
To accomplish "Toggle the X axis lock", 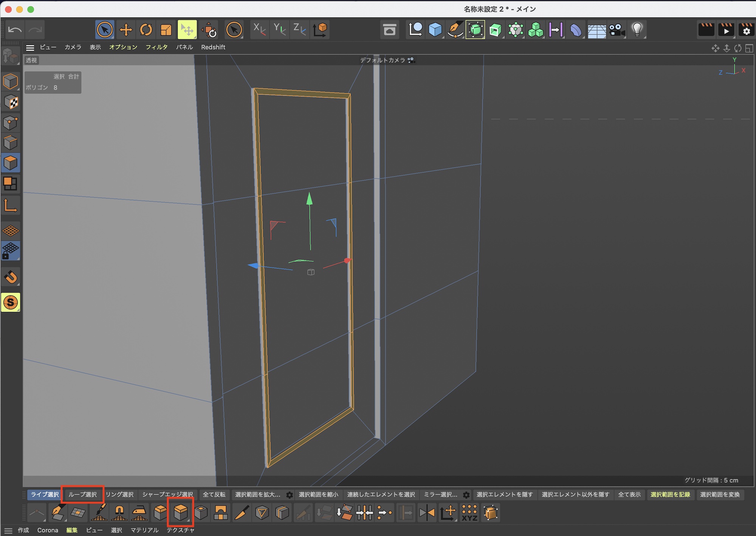I will (x=259, y=30).
